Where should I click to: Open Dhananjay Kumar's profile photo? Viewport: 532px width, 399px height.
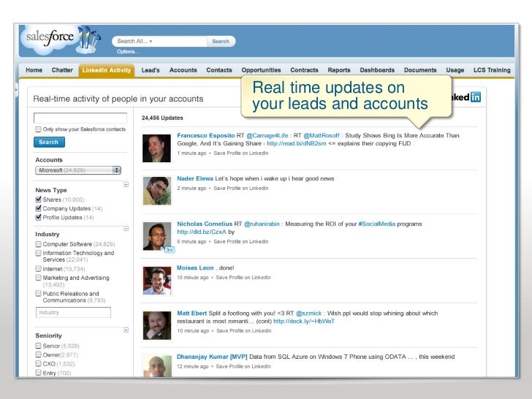coord(156,366)
